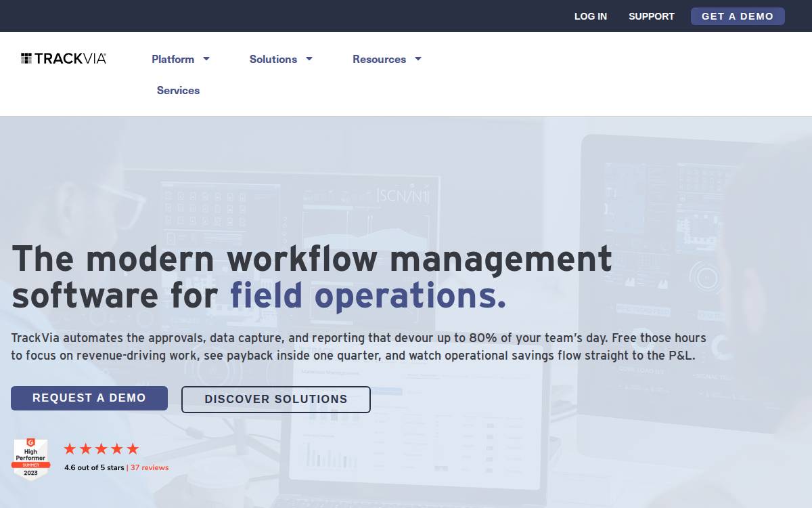Open the SUPPORT link
The height and width of the screenshot is (508, 812).
pyautogui.click(x=652, y=16)
